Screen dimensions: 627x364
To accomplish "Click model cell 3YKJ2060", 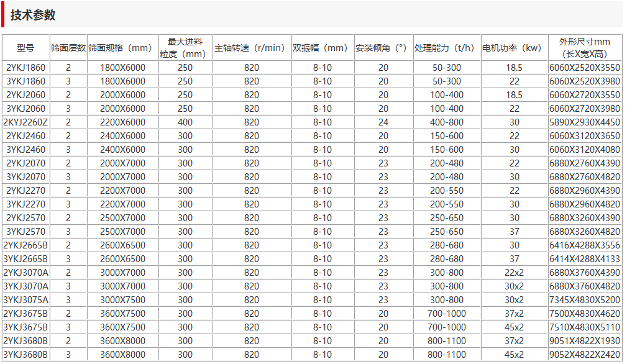I will click(25, 108).
